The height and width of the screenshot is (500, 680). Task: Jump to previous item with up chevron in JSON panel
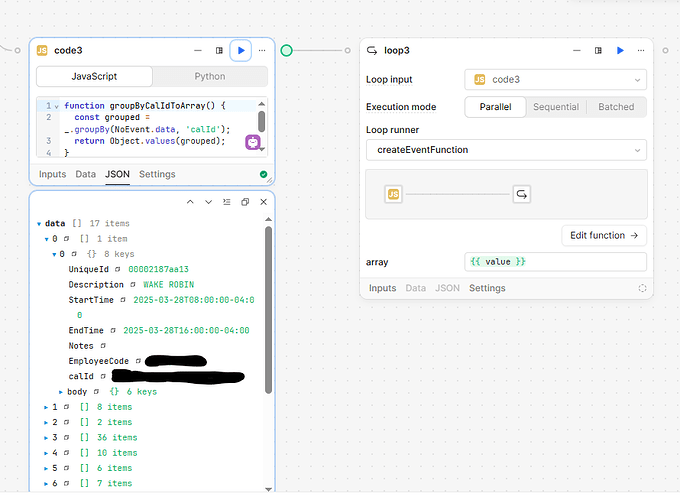pos(190,202)
